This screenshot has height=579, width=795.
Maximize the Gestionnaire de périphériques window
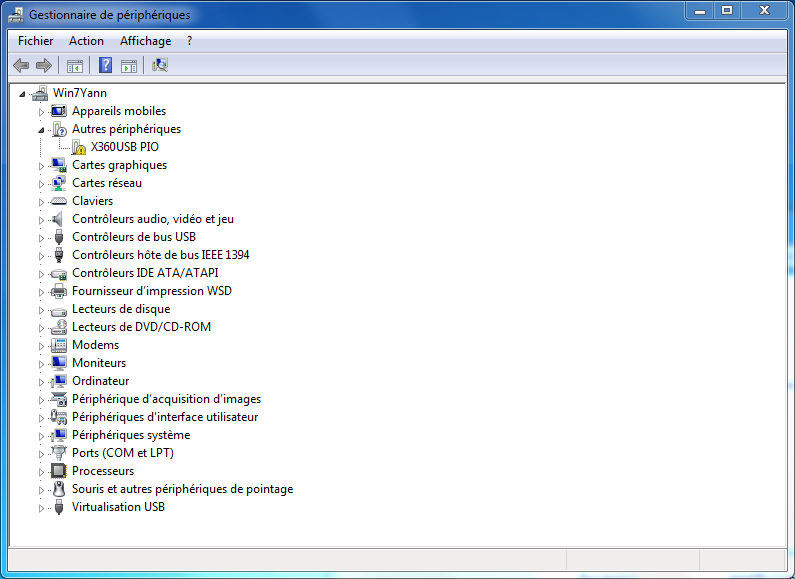coord(727,11)
